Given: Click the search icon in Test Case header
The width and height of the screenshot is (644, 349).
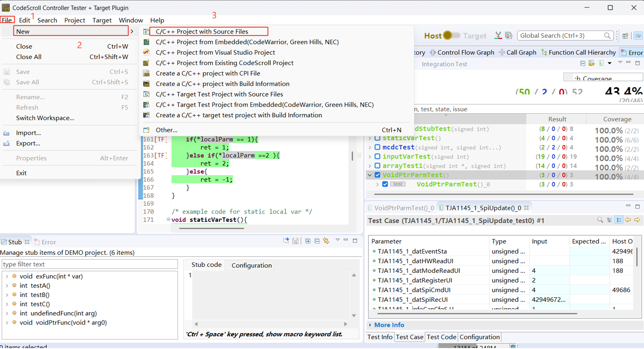Looking at the screenshot, I should click(x=600, y=220).
